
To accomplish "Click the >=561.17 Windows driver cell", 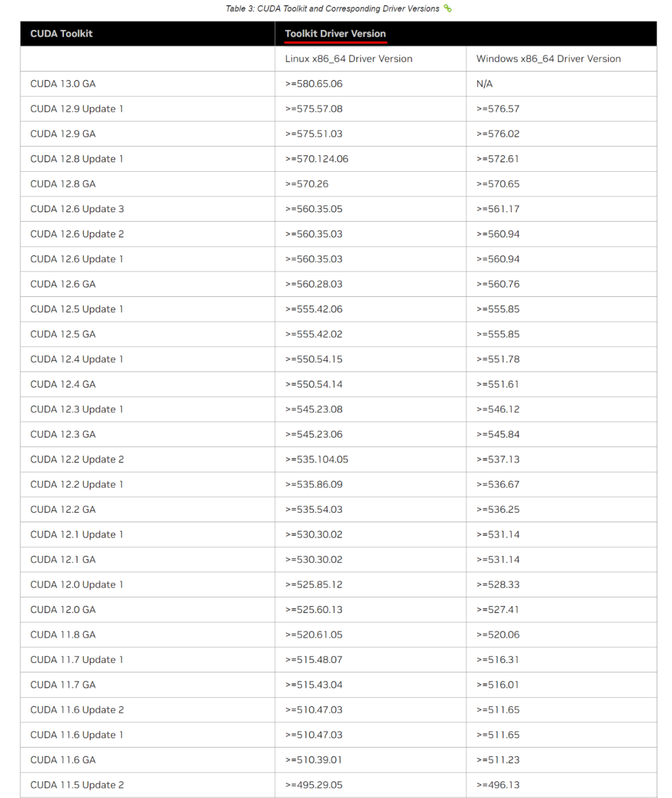I will (x=498, y=209).
